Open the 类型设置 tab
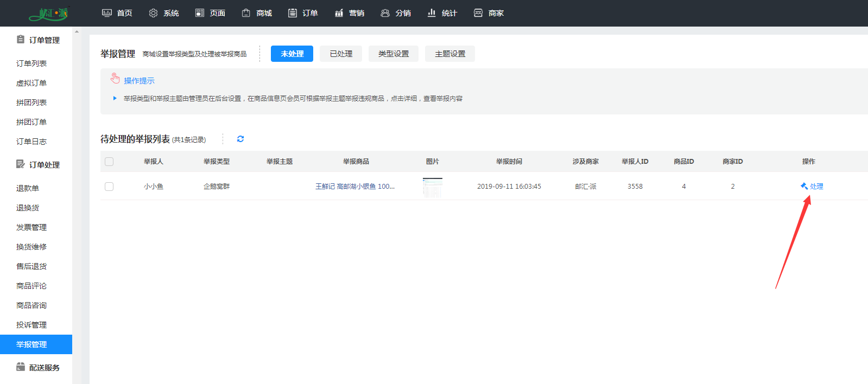The width and height of the screenshot is (868, 384). point(394,54)
